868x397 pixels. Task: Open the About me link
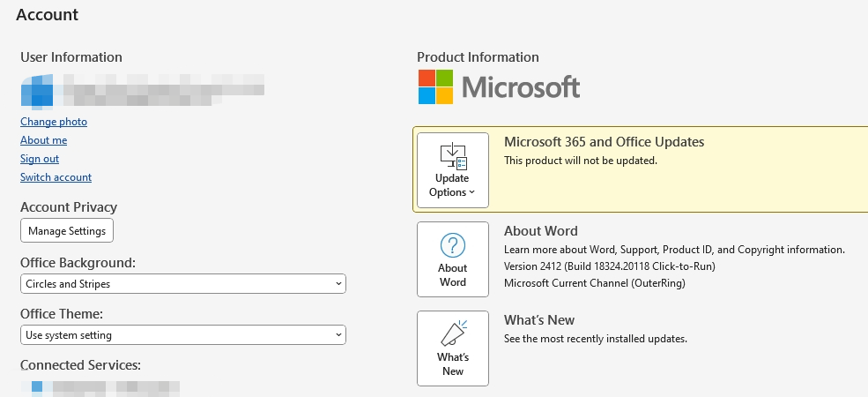[x=44, y=140]
